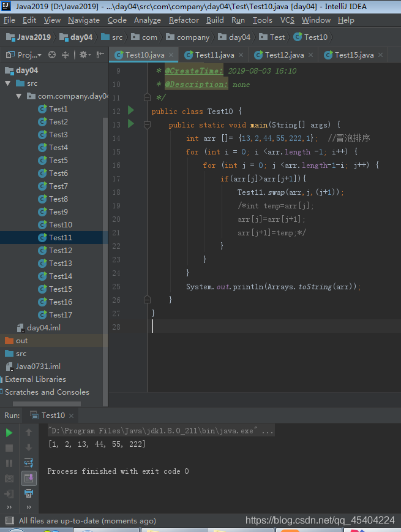Click the Test10 class breadcrumb
This screenshot has width=401, height=532.
pyautogui.click(x=310, y=37)
